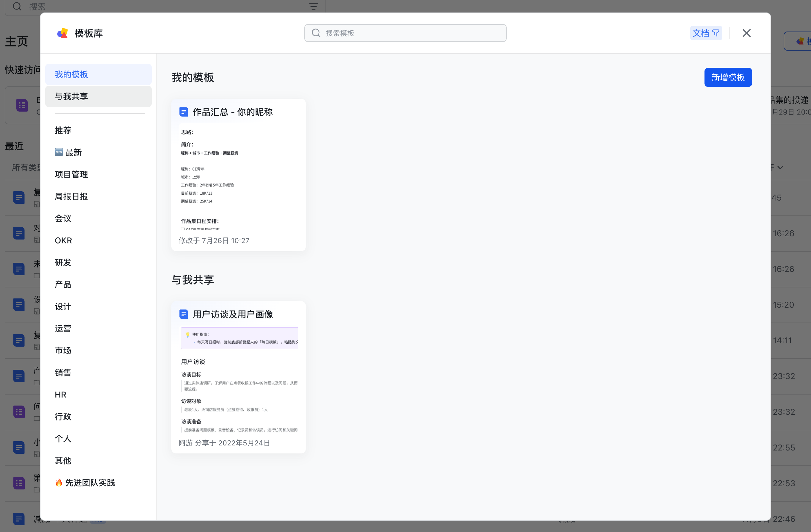Open the 先进团队实践 category with fire icon
Image resolution: width=811 pixels, height=532 pixels.
tap(98, 483)
